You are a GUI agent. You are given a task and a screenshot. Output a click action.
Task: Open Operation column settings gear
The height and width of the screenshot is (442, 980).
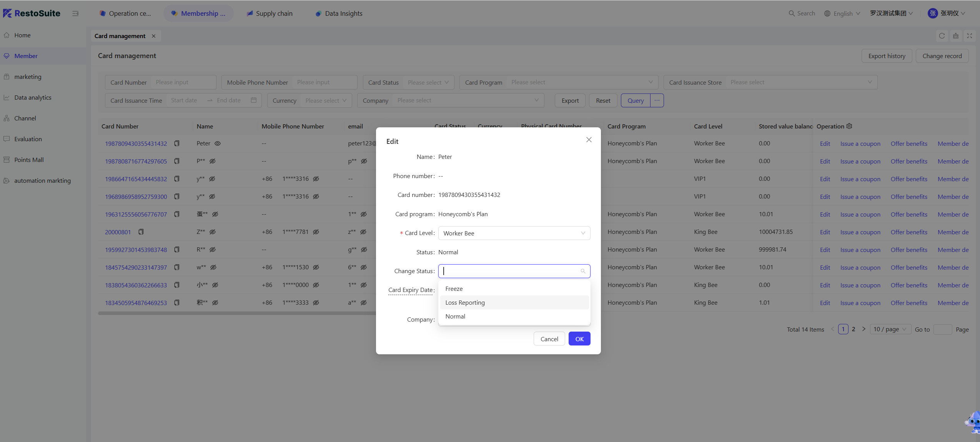point(850,126)
